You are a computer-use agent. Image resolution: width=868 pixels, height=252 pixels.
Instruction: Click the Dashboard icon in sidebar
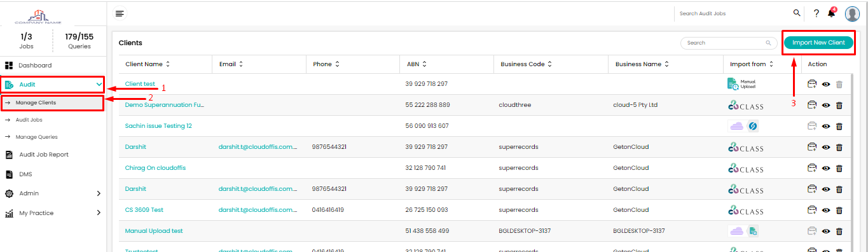[x=10, y=66]
